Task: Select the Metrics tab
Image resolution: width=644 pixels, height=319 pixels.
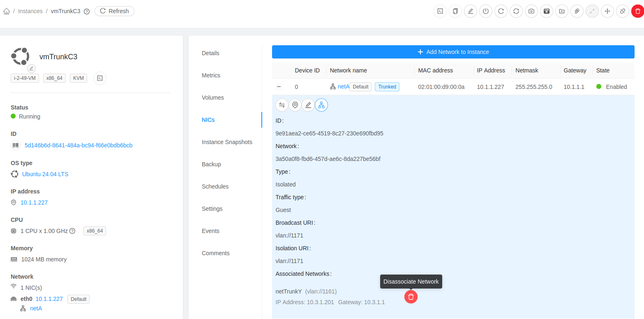Action: click(211, 75)
